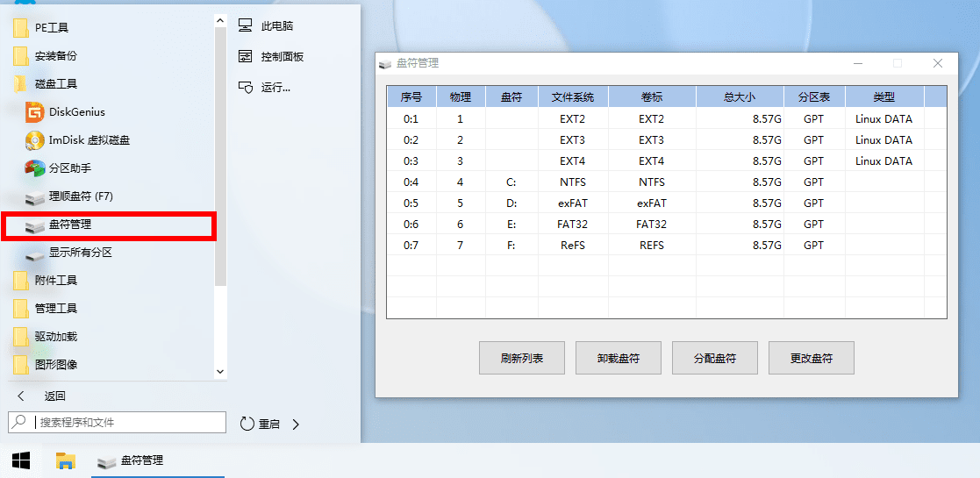This screenshot has height=478, width=980.
Task: Open 盘符管理 from the start menu
Action: pyautogui.click(x=109, y=225)
